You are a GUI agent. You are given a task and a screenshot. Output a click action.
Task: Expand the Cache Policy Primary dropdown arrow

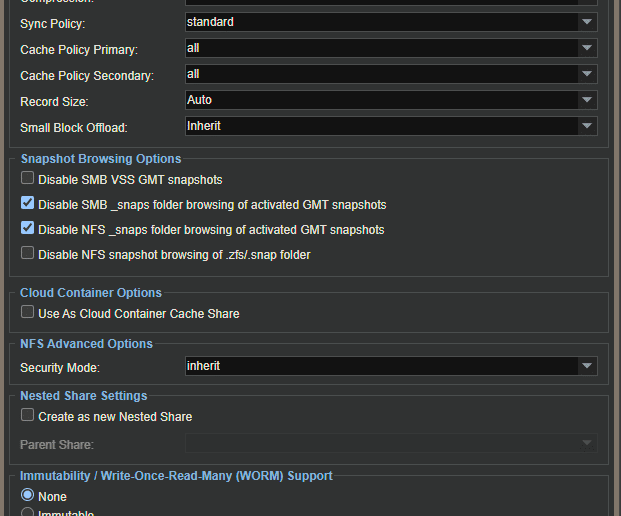[587, 48]
